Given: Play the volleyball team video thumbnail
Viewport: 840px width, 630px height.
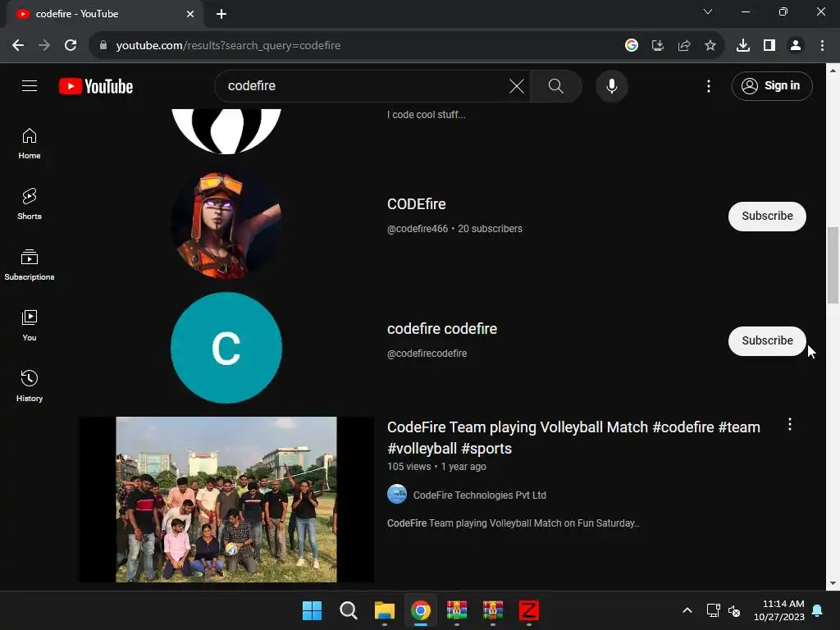Looking at the screenshot, I should point(226,500).
